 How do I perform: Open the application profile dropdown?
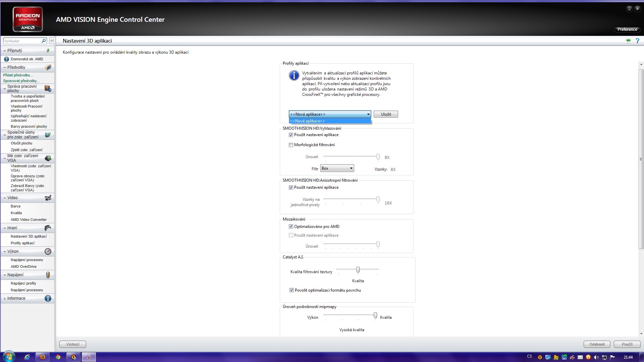(x=330, y=114)
